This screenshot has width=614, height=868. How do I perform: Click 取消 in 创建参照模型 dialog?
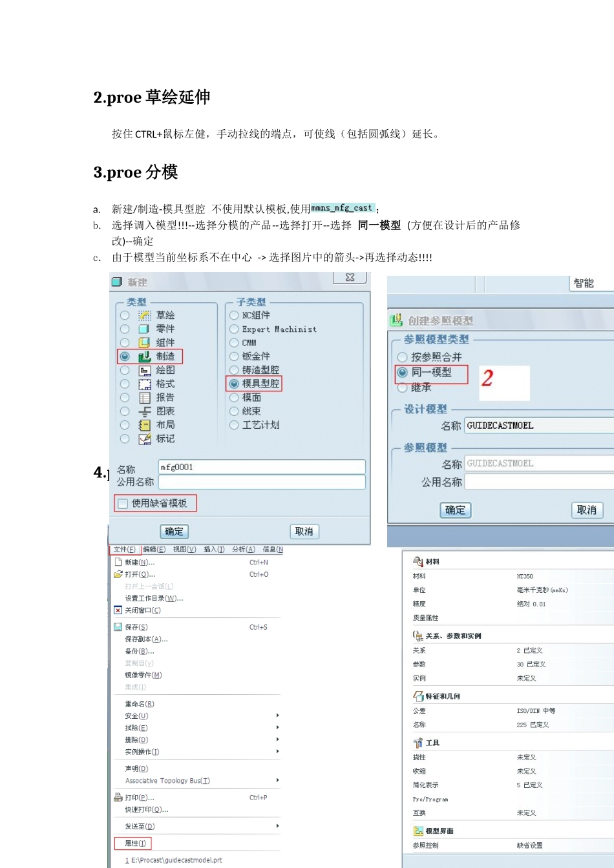click(x=588, y=510)
